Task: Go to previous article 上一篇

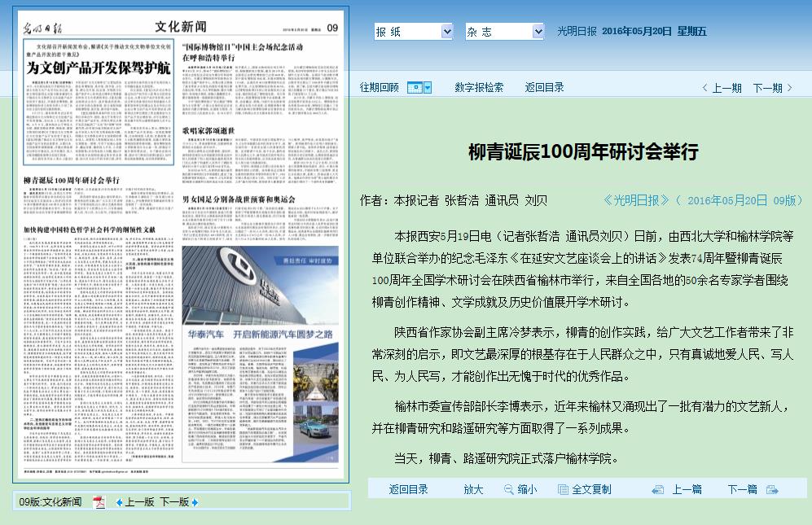Action: pos(687,489)
